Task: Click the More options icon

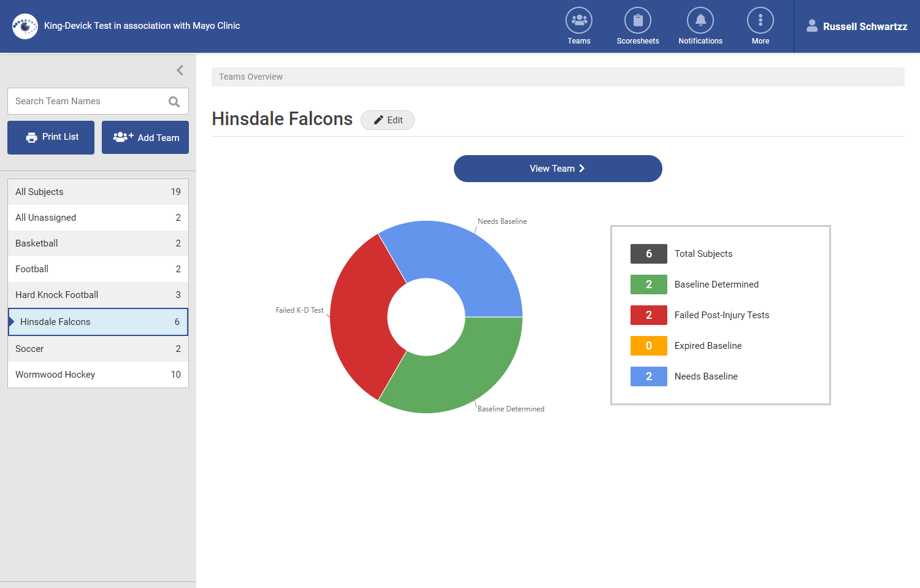Action: [x=761, y=20]
